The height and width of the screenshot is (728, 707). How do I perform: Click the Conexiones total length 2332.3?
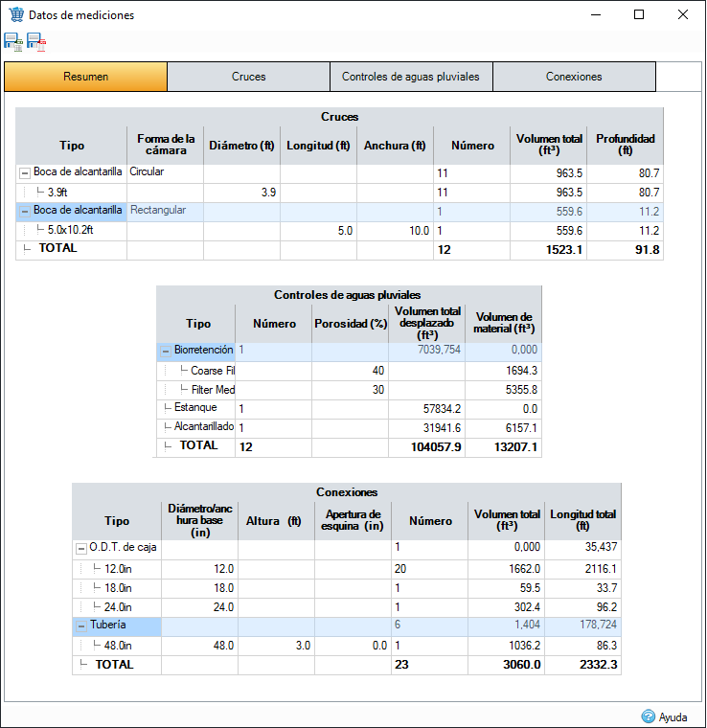(583, 665)
